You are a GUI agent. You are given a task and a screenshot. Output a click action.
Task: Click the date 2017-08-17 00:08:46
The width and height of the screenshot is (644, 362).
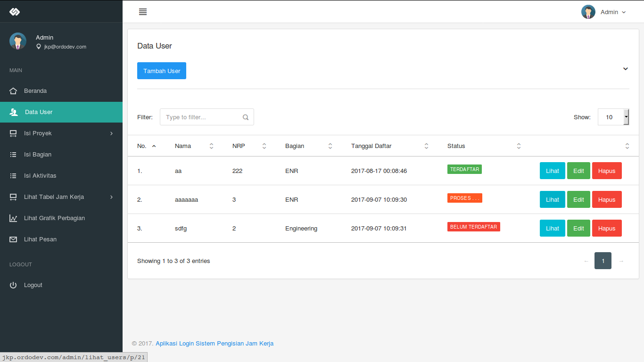pyautogui.click(x=379, y=171)
